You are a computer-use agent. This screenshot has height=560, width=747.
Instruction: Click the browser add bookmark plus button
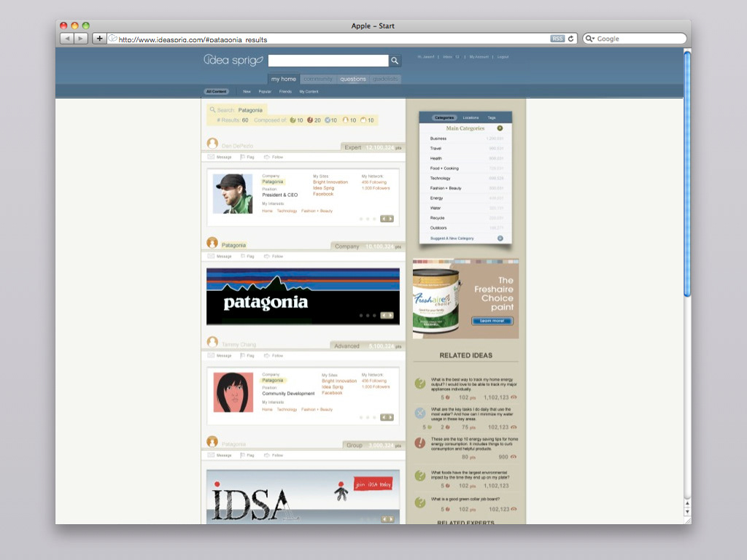pyautogui.click(x=99, y=39)
